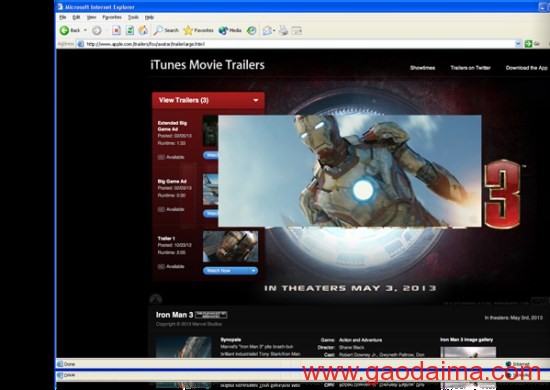The height and width of the screenshot is (390, 550).
Task: Click the captions icon under Extended Big Game Ad
Action: pos(161,157)
